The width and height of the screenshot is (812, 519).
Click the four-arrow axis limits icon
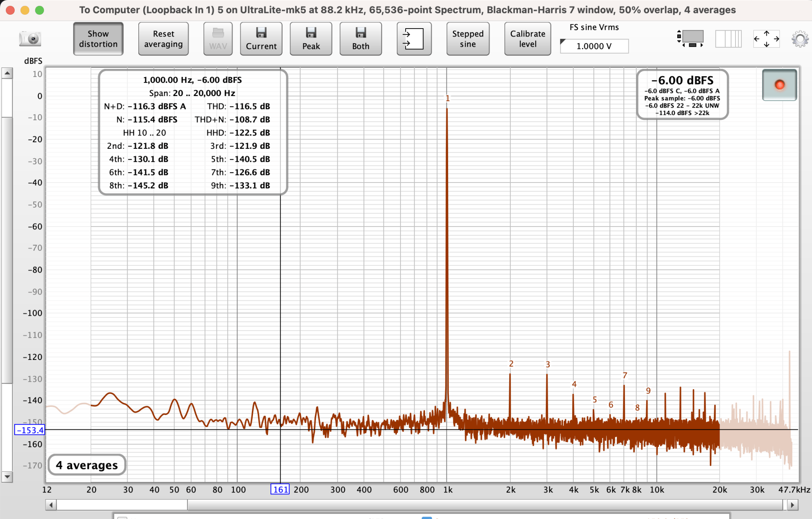pyautogui.click(x=766, y=38)
